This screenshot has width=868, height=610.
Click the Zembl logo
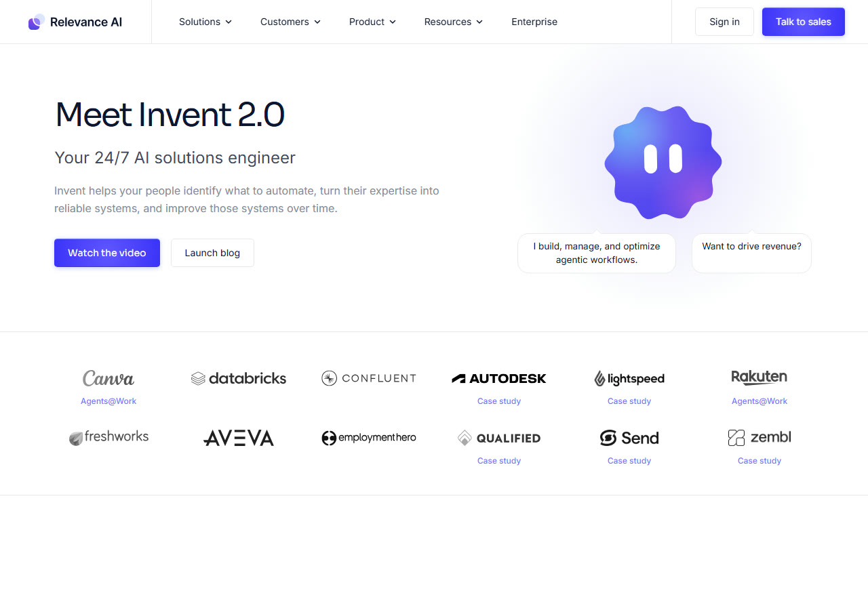click(x=759, y=438)
